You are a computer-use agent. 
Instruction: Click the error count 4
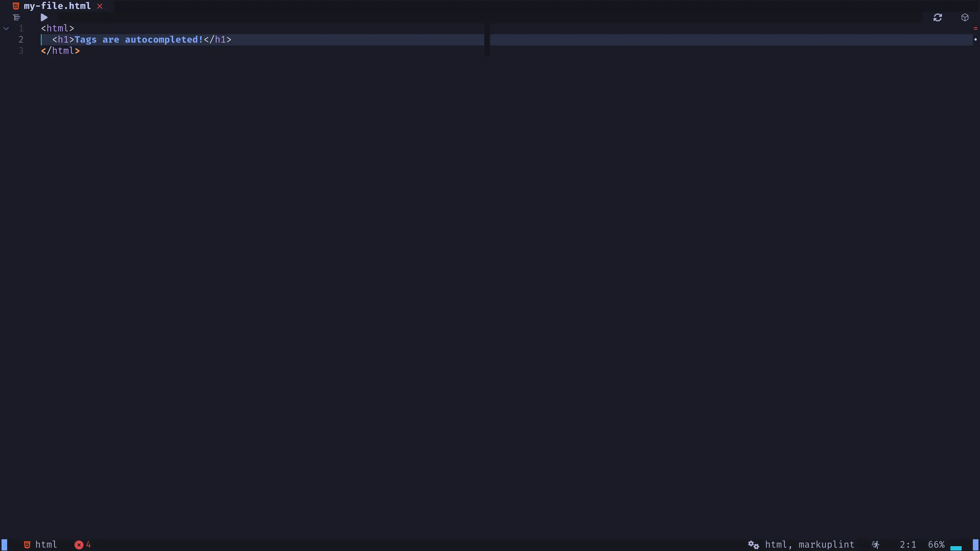88,545
